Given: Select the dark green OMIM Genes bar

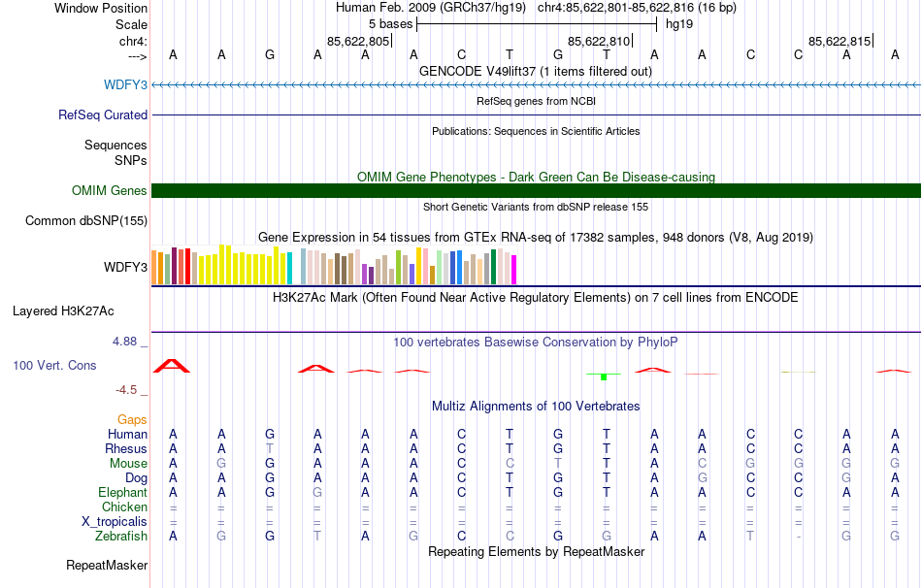Looking at the screenshot, I should [x=536, y=190].
